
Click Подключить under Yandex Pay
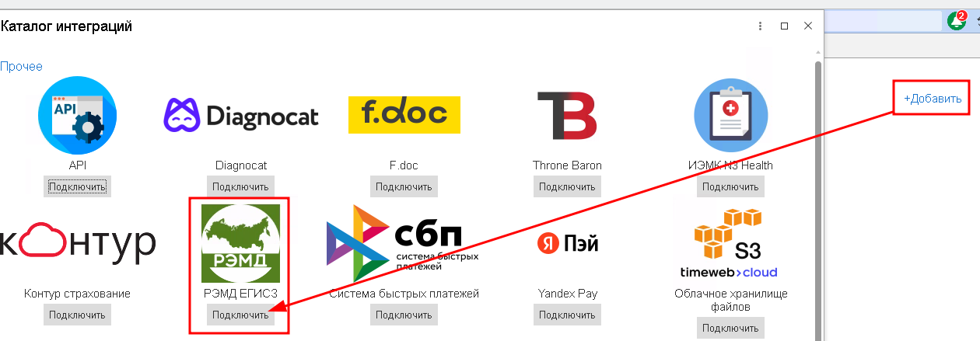click(x=567, y=315)
